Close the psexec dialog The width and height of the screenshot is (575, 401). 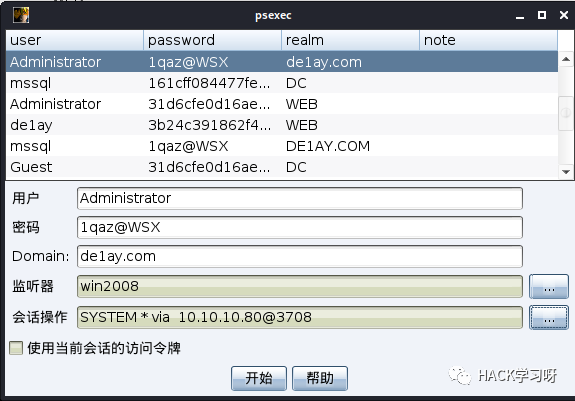point(564,15)
